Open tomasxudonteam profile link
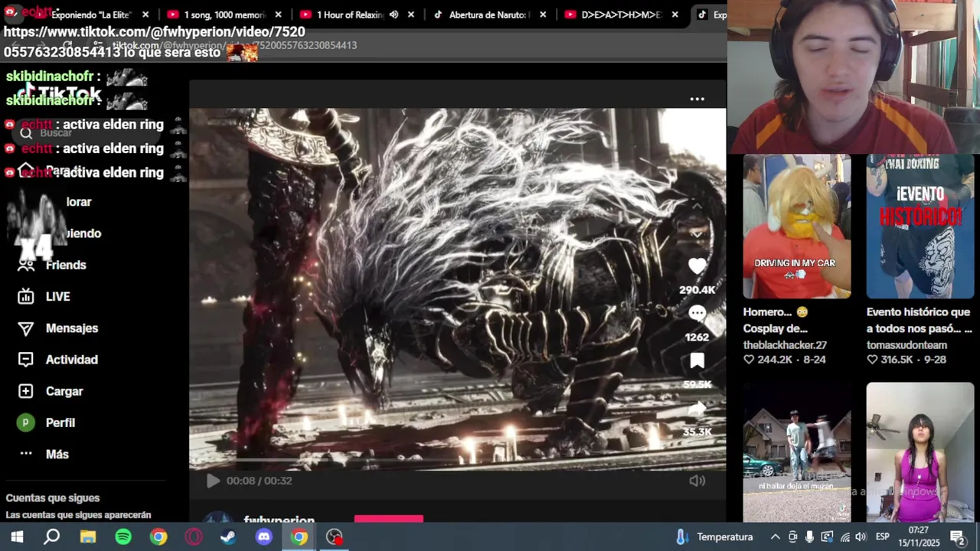This screenshot has width=980, height=551. pyautogui.click(x=906, y=345)
